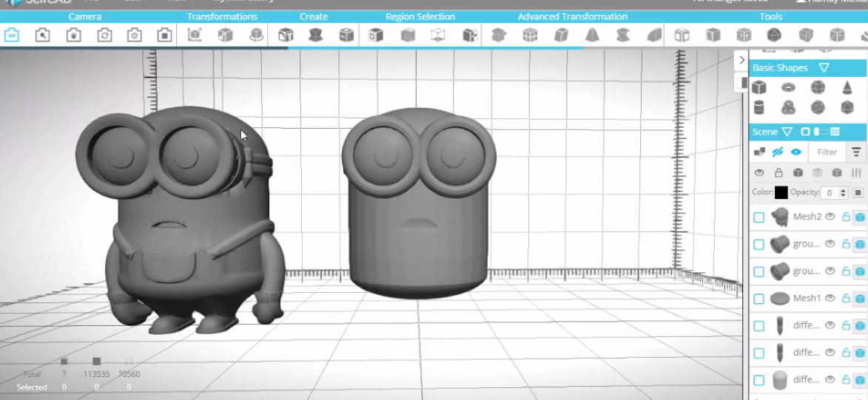Select the camera pan hand tool
The height and width of the screenshot is (400, 868).
tap(73, 35)
